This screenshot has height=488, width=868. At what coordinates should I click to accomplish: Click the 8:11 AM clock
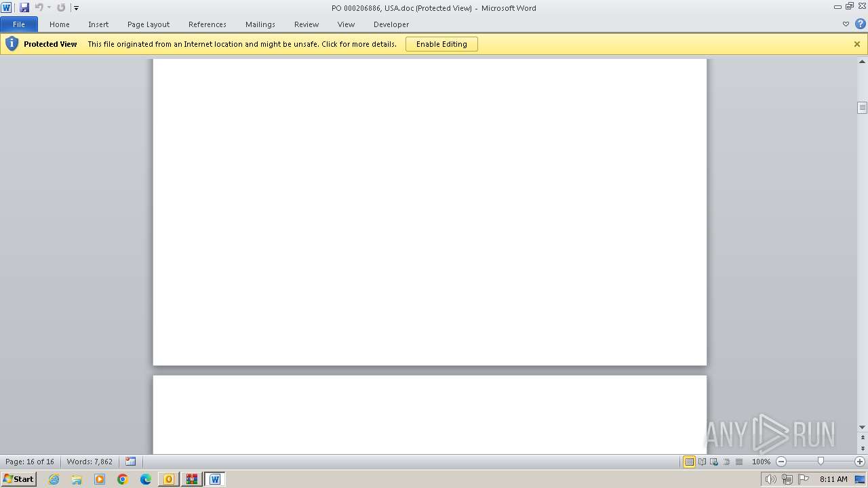click(x=833, y=479)
